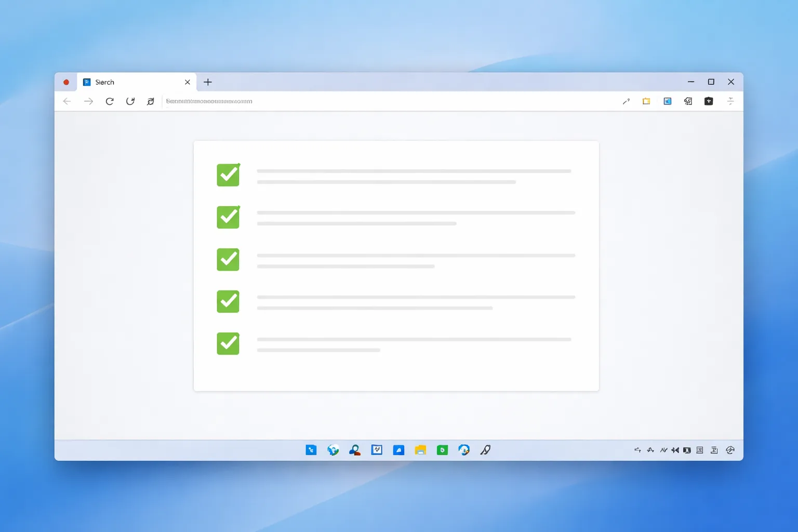Click the yellow folder icon in the browser toolbar
Viewport: 798px width, 532px height.
coord(646,101)
